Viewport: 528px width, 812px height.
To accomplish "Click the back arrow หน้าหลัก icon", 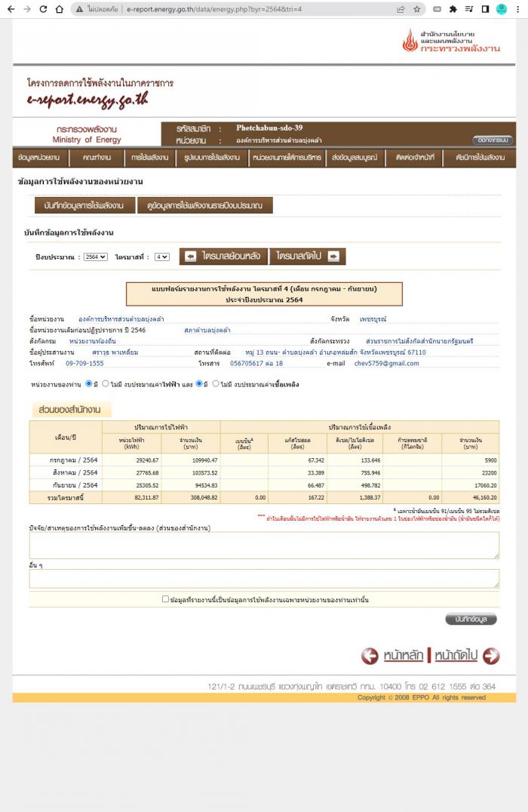I will [370, 656].
